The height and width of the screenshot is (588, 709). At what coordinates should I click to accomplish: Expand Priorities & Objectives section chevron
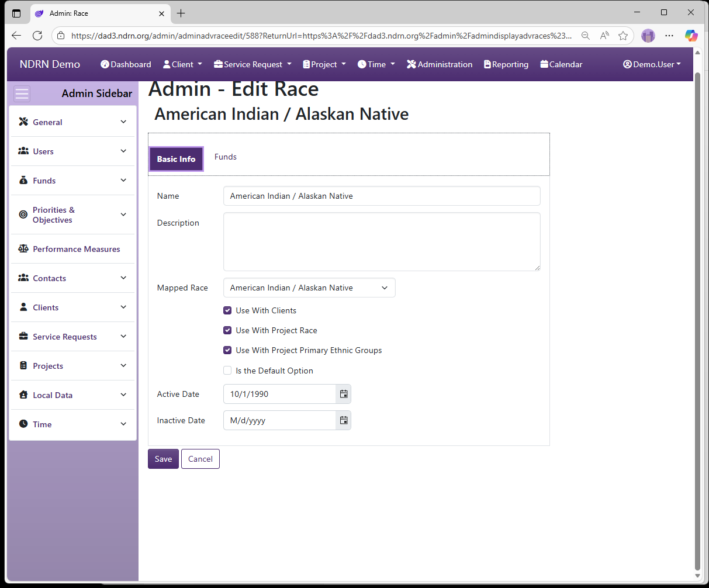click(123, 215)
